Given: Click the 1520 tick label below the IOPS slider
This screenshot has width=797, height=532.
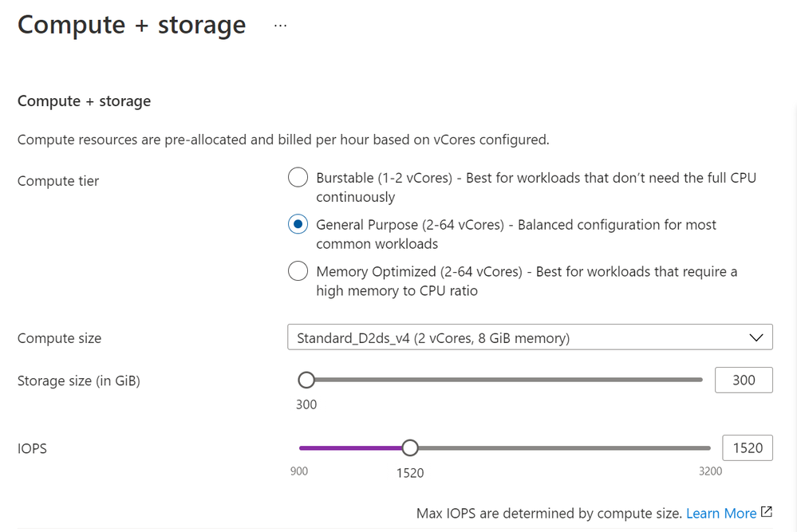Looking at the screenshot, I should tap(410, 473).
